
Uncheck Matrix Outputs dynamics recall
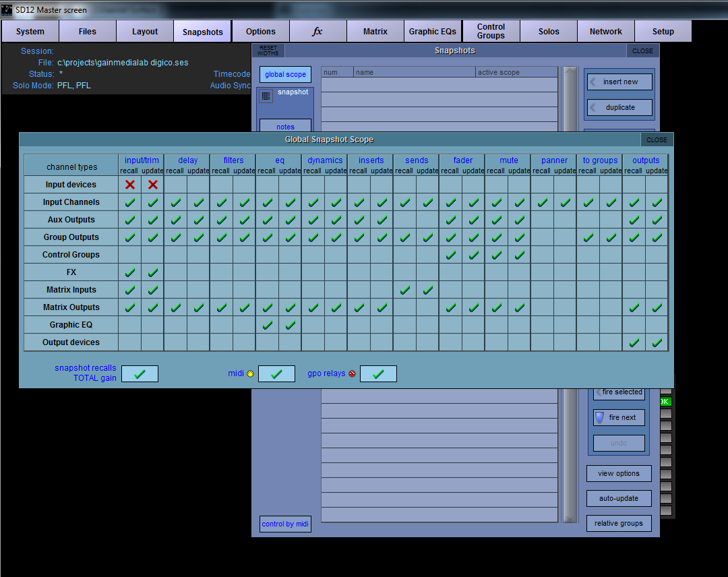pyautogui.click(x=313, y=307)
